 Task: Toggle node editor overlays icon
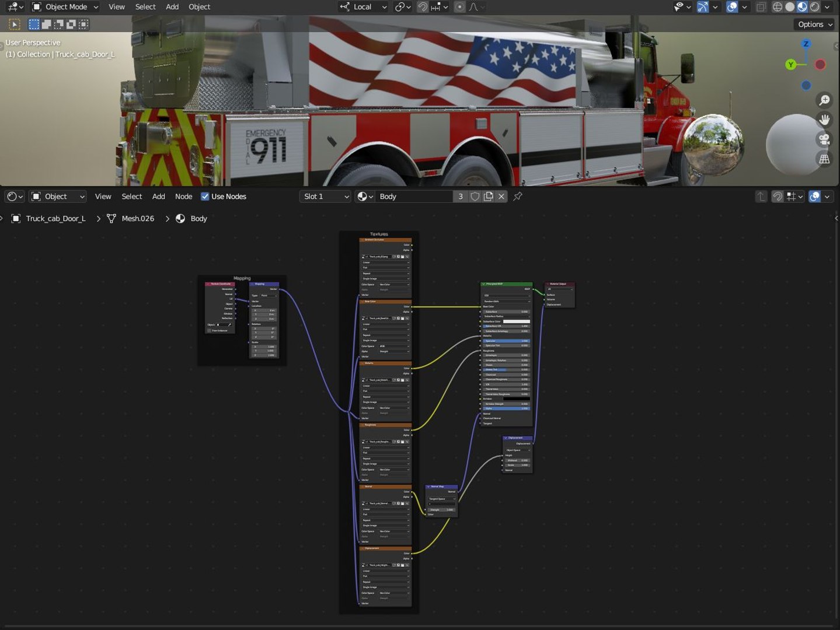point(815,197)
